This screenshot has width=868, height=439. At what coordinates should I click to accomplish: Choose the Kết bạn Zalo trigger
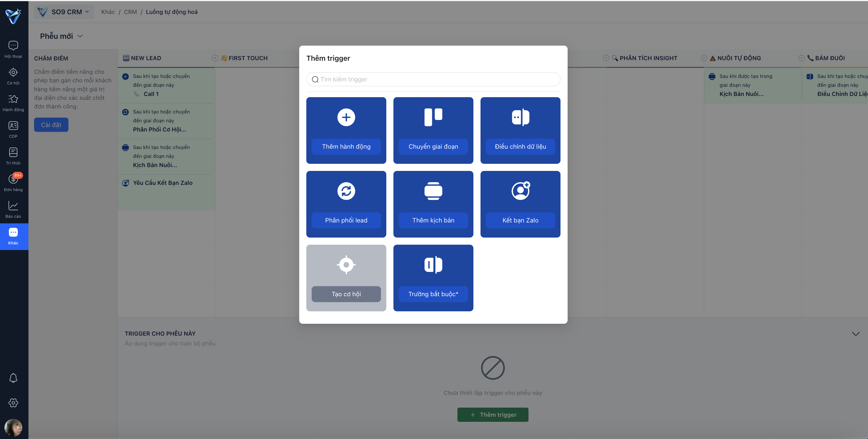click(x=520, y=204)
